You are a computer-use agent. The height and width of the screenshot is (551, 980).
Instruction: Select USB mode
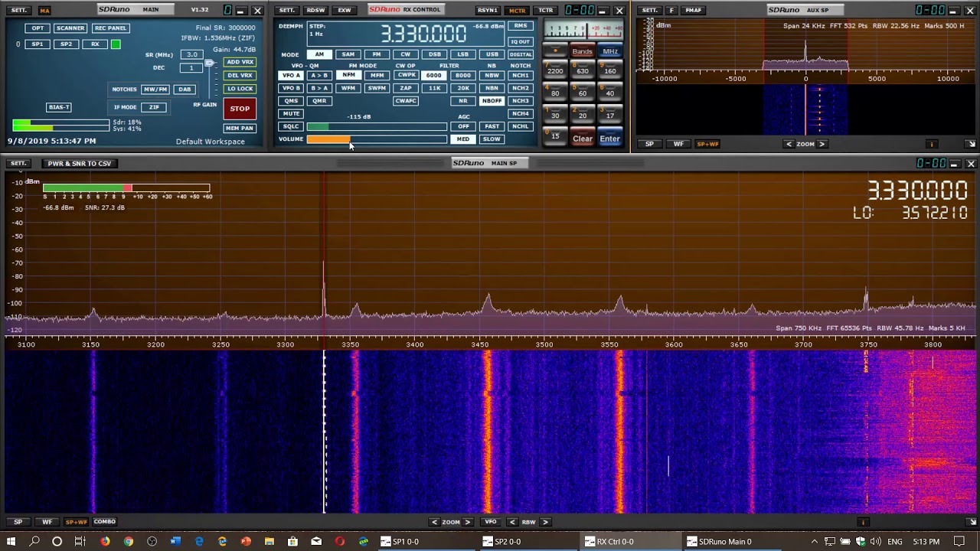click(x=492, y=54)
